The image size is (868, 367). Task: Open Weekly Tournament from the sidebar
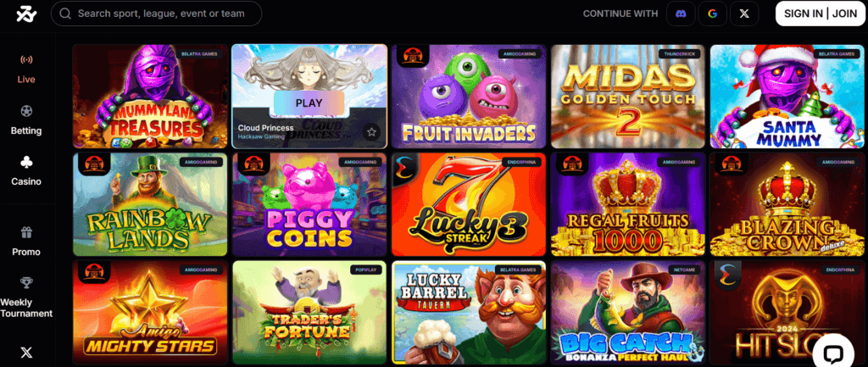[26, 297]
